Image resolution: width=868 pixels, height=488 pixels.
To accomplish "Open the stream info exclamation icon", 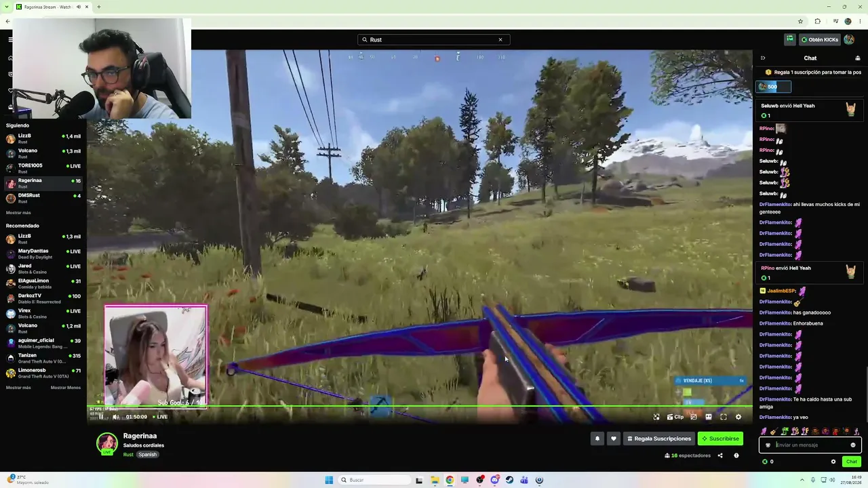I will point(736,455).
